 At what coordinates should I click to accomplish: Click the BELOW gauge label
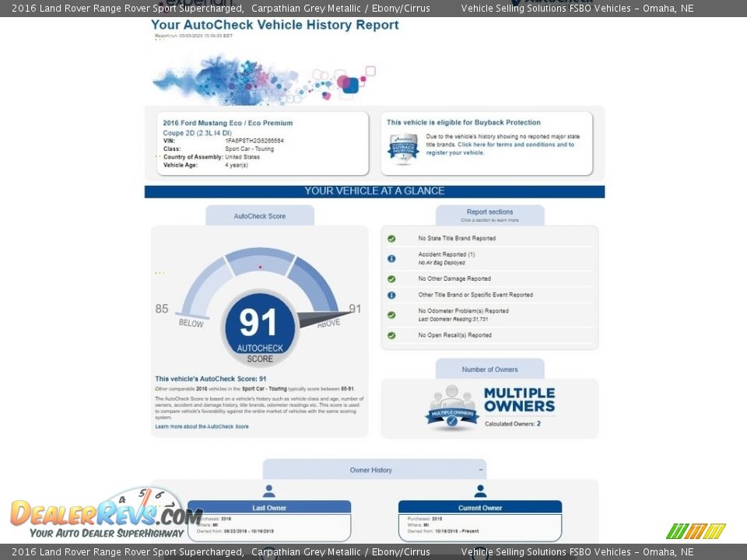click(191, 324)
